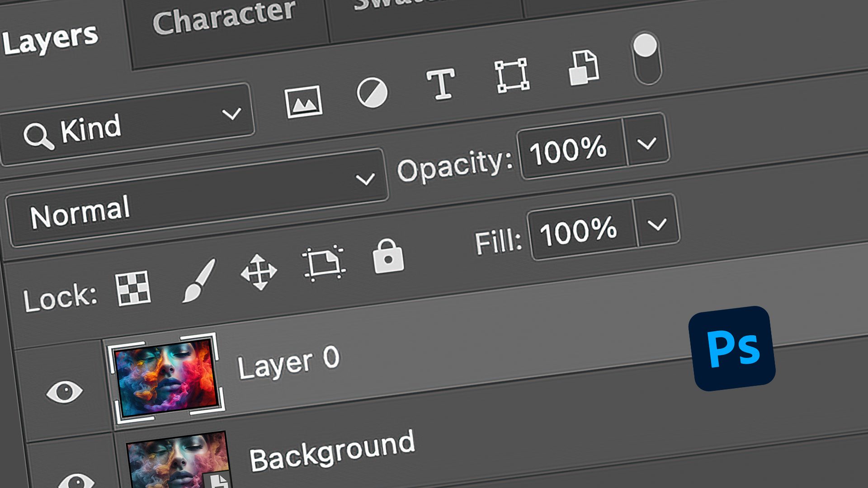Lock all with padlock icon

(x=388, y=257)
